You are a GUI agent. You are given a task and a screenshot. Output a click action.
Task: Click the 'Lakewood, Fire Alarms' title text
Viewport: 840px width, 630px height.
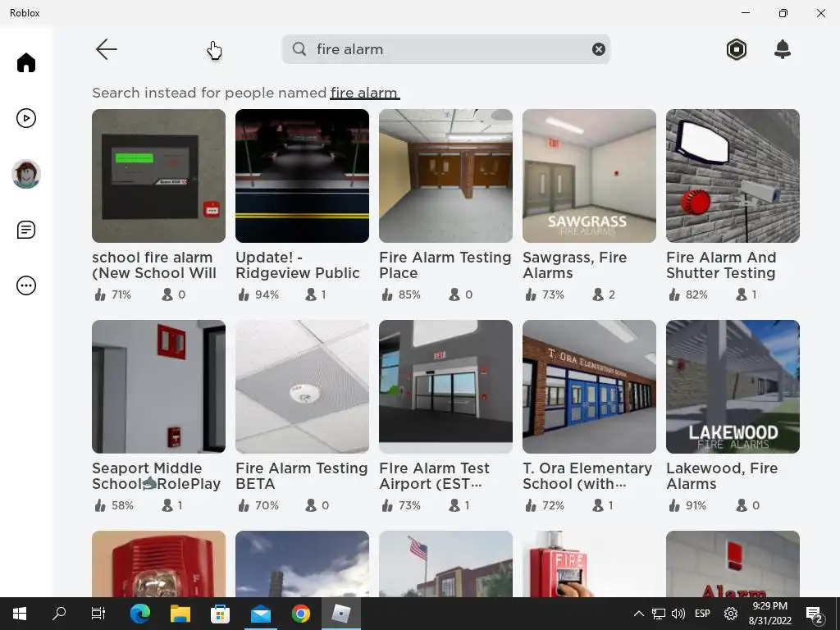pyautogui.click(x=722, y=476)
